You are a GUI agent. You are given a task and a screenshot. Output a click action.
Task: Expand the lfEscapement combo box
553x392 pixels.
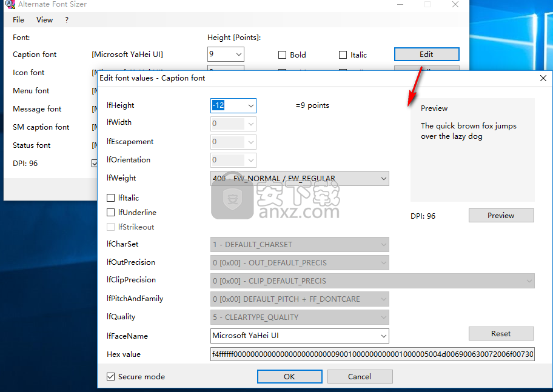click(x=251, y=142)
